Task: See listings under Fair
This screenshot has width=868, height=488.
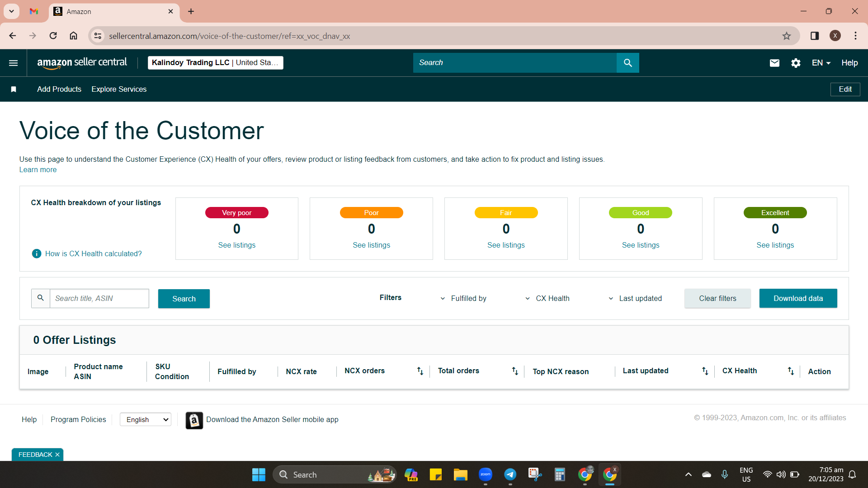Action: coord(506,245)
